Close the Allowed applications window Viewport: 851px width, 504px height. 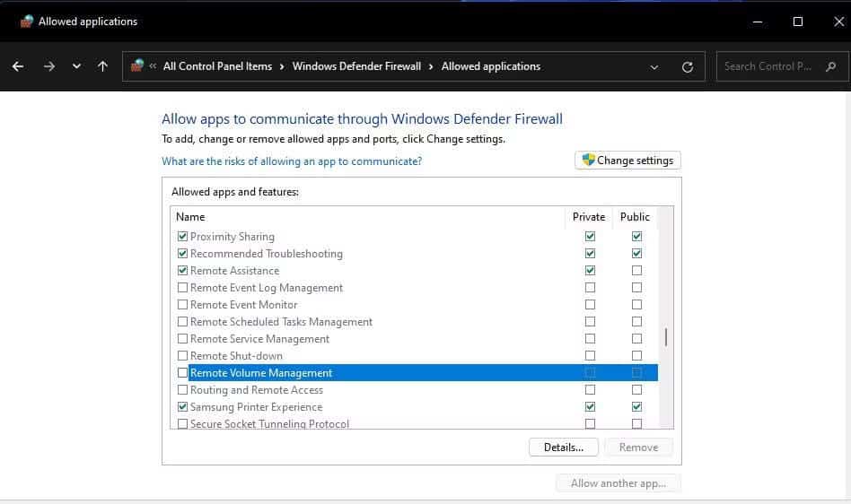[x=838, y=22]
